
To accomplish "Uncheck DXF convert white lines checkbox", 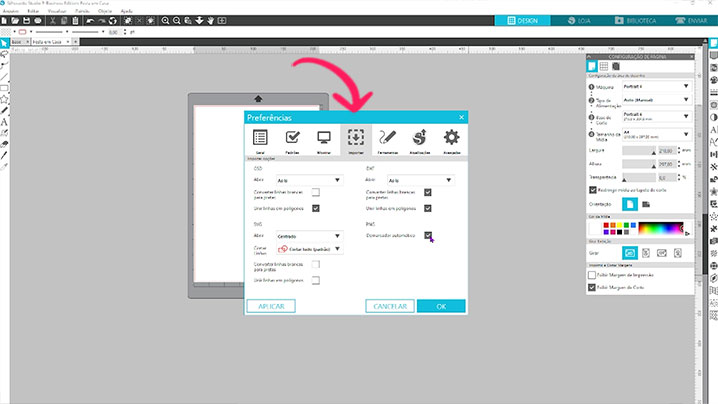I will tap(428, 192).
